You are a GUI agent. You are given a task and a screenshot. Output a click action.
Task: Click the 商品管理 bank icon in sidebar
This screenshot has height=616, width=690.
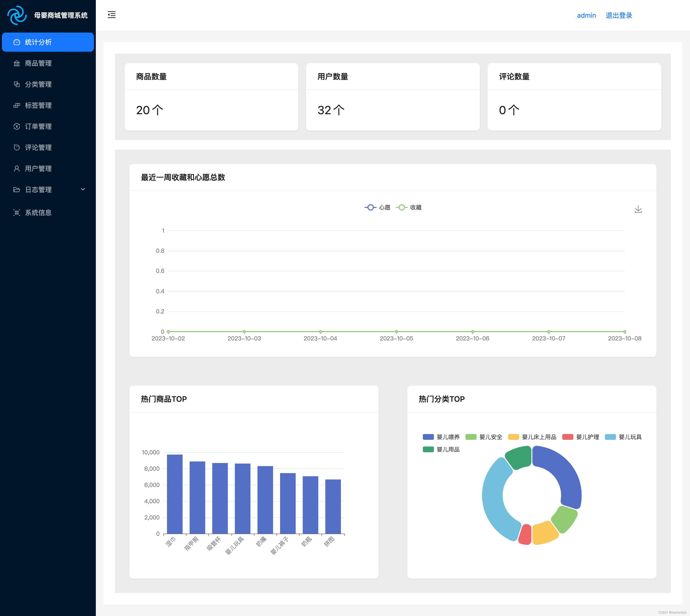click(x=17, y=63)
